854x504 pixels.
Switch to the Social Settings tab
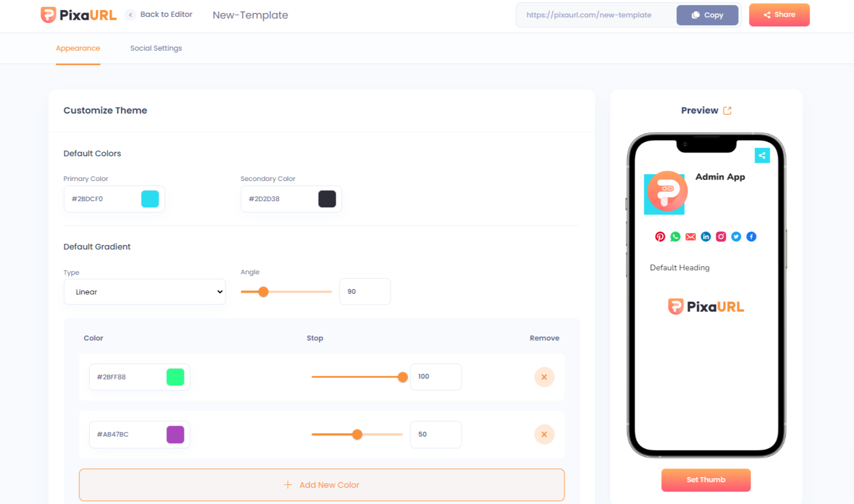(x=156, y=48)
